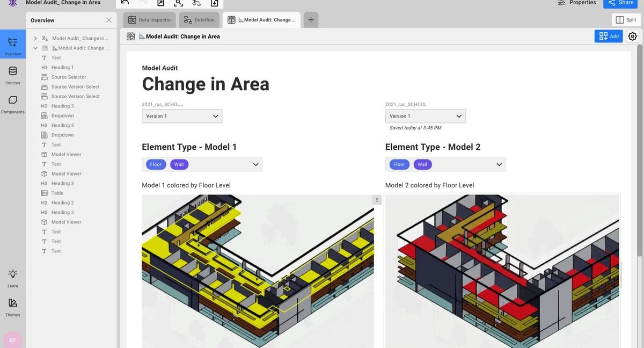The width and height of the screenshot is (644, 348).
Task: Click 'Model 1 colored by Floor Level' text
Action: tap(186, 185)
